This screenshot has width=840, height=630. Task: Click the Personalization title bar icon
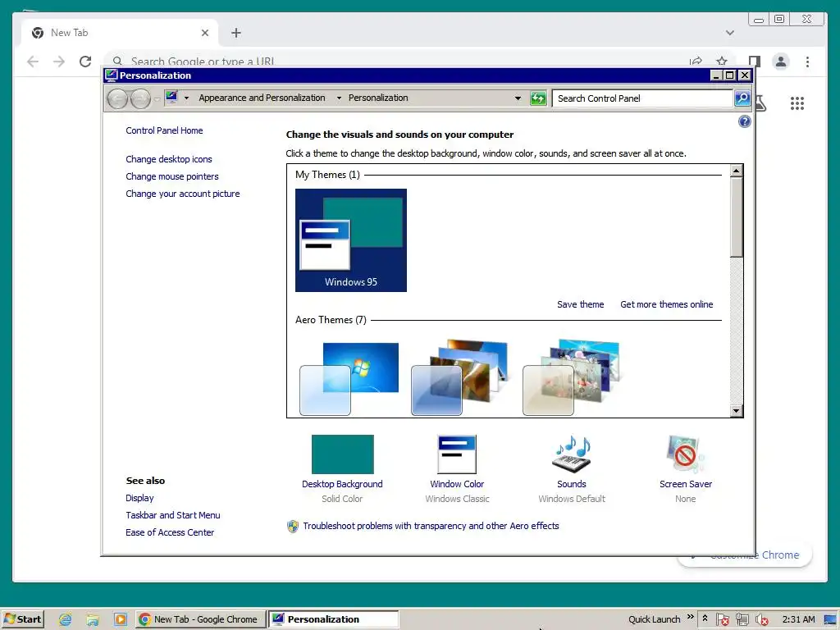[112, 75]
